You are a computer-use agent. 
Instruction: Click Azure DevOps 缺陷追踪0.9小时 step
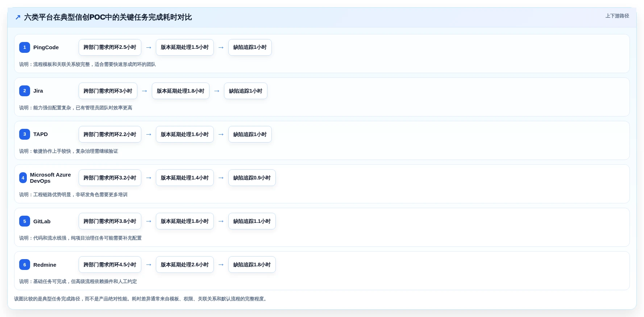coord(252,178)
